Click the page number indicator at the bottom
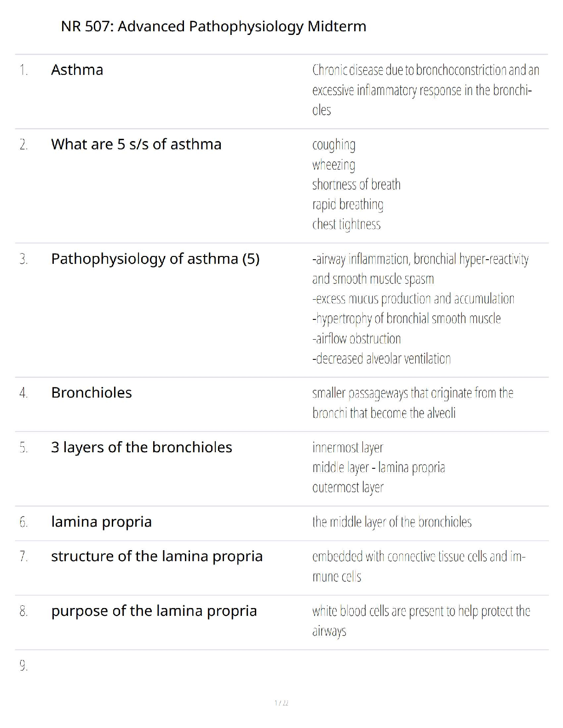The width and height of the screenshot is (563, 728). click(281, 703)
